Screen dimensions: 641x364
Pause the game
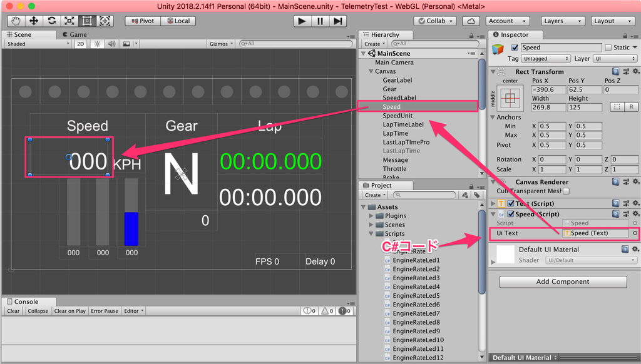pyautogui.click(x=320, y=21)
